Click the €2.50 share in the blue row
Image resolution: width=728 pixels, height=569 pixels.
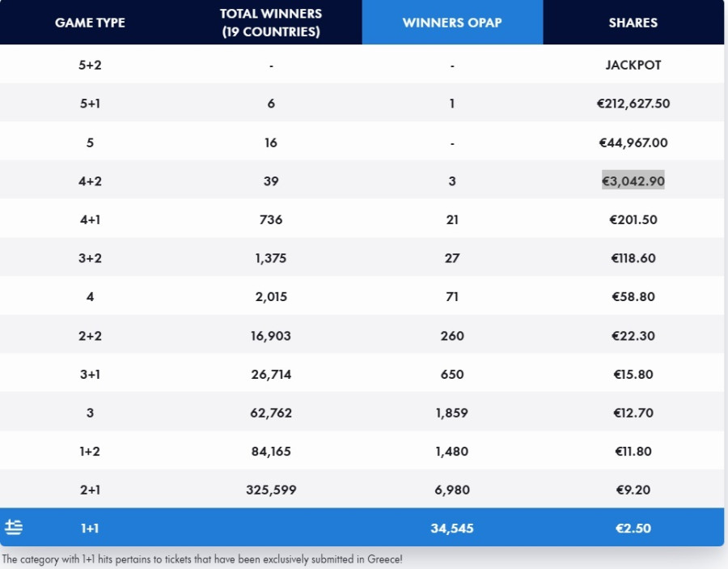click(x=633, y=529)
